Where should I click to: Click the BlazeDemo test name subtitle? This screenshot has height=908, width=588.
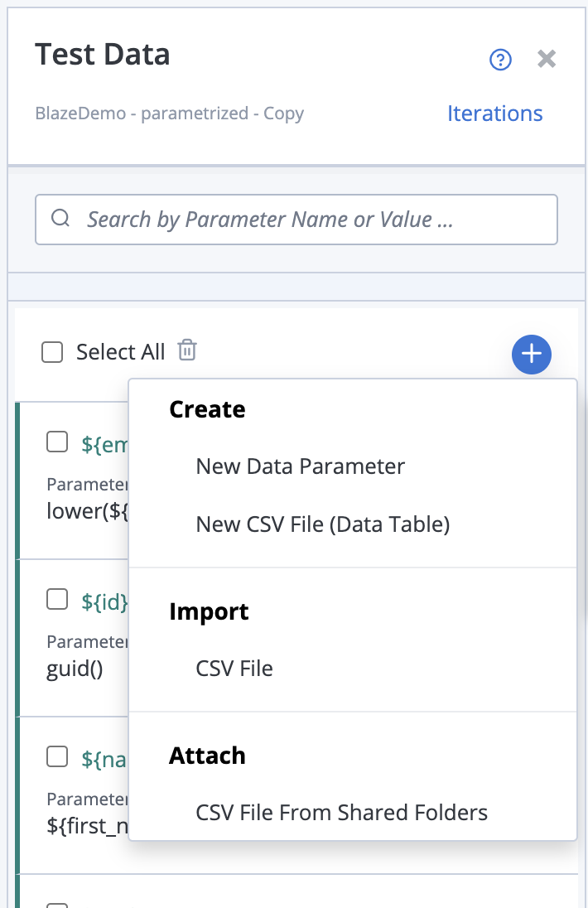click(x=170, y=113)
